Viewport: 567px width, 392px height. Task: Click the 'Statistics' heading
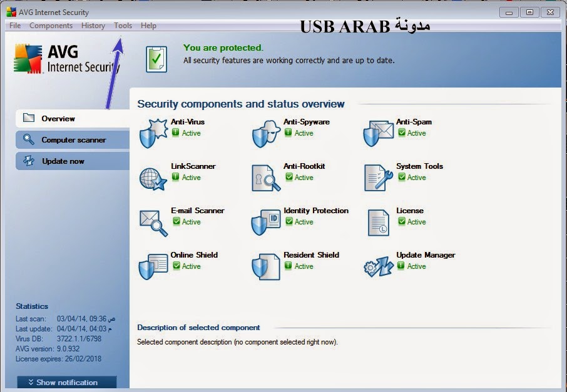[x=32, y=306]
